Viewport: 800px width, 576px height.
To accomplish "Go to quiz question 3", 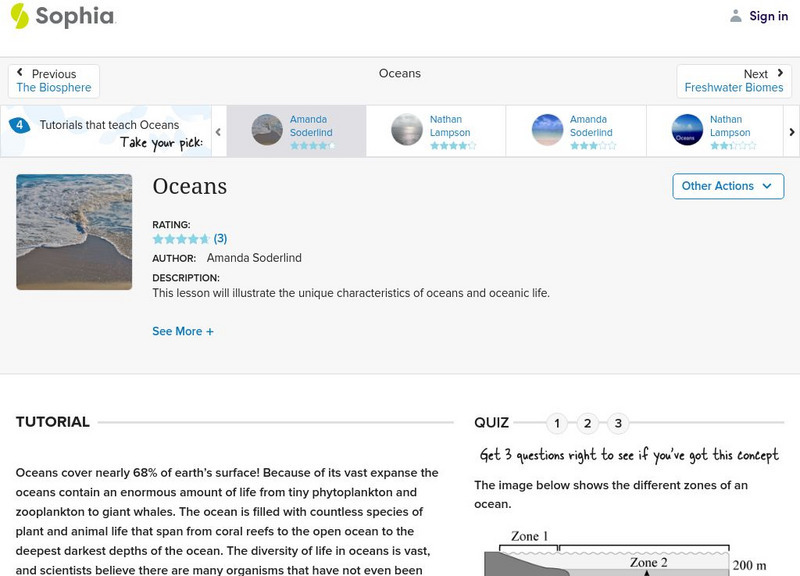I will (x=618, y=423).
